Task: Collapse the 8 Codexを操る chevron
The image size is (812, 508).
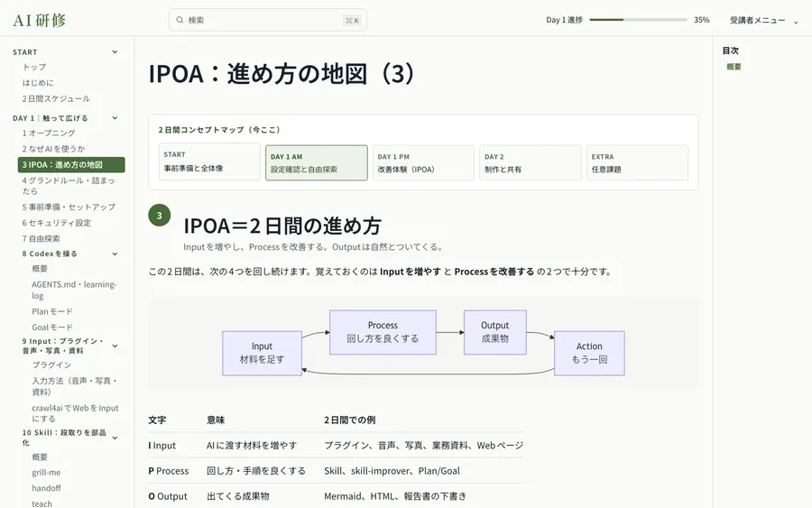Action: pyautogui.click(x=115, y=254)
